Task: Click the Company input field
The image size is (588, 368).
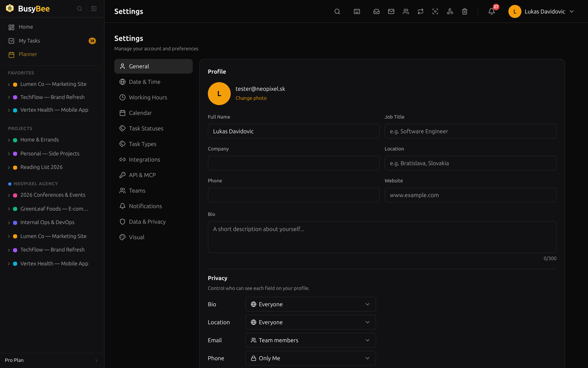Action: pos(294,163)
